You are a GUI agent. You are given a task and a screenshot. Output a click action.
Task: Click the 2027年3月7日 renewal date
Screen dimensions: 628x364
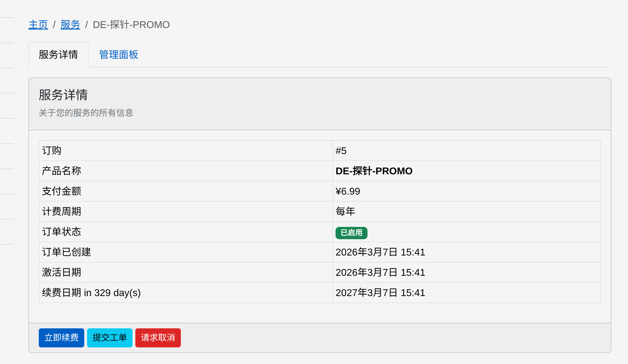pyautogui.click(x=380, y=293)
